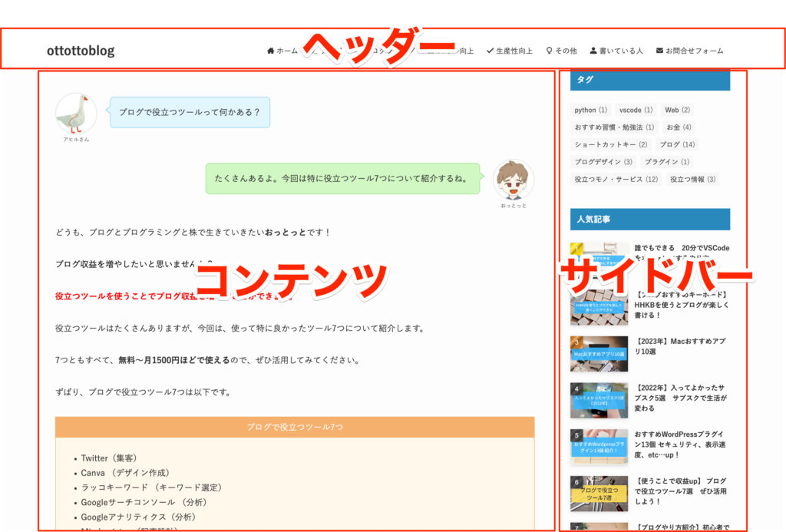
Task: Click the envelope icon beside お問合せフォーム
Action: (x=659, y=51)
